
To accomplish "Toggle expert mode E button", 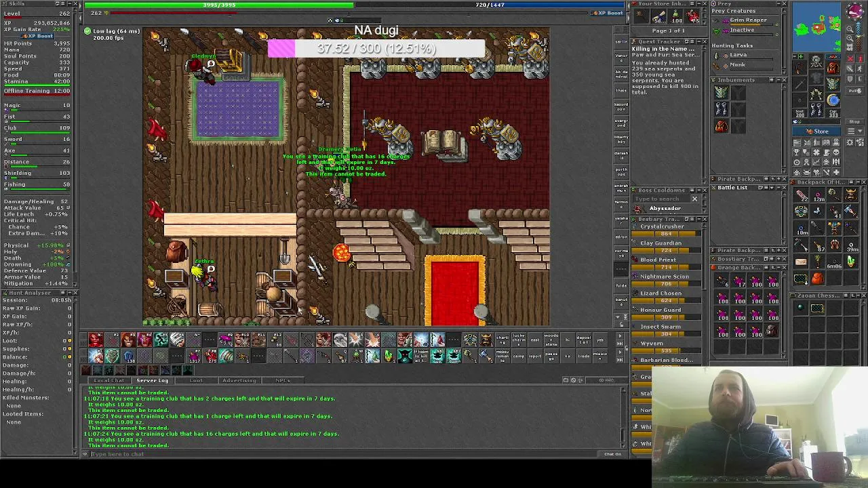I will click(x=860, y=79).
